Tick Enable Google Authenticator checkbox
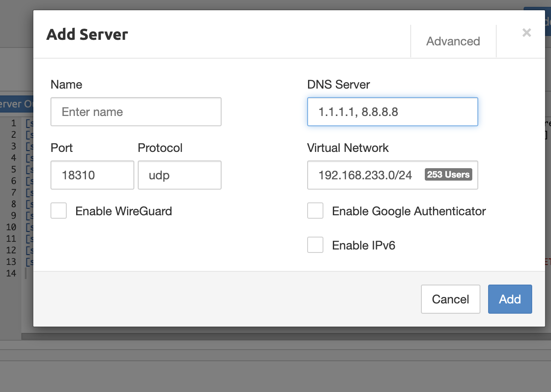This screenshot has height=392, width=551. point(315,211)
